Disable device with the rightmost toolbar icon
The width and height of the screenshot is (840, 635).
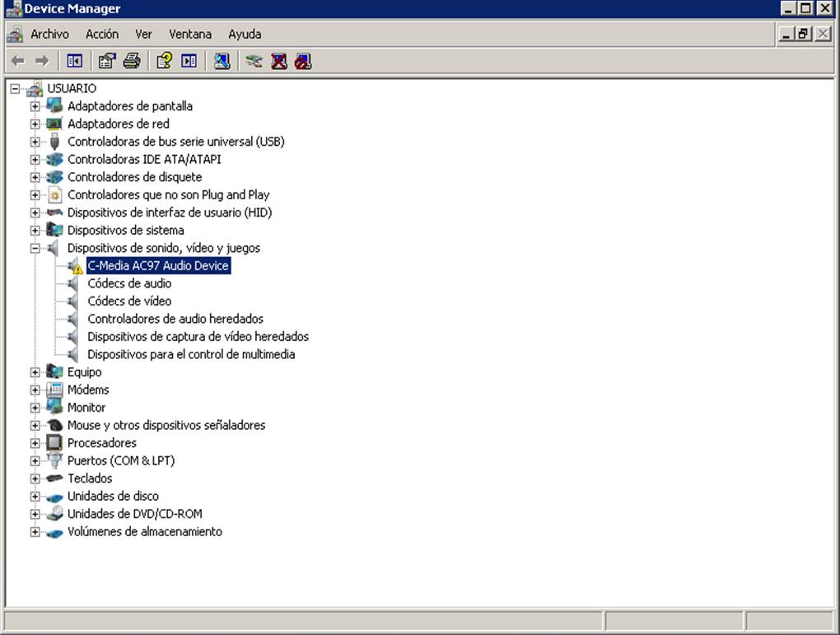coord(303,61)
